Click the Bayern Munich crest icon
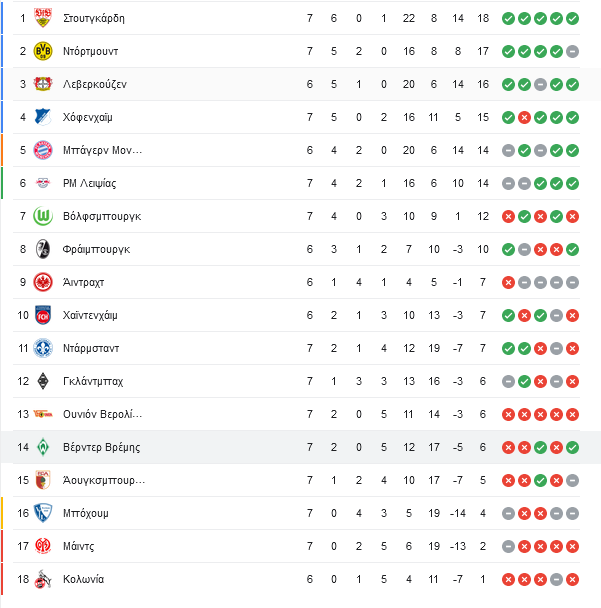 click(x=43, y=150)
